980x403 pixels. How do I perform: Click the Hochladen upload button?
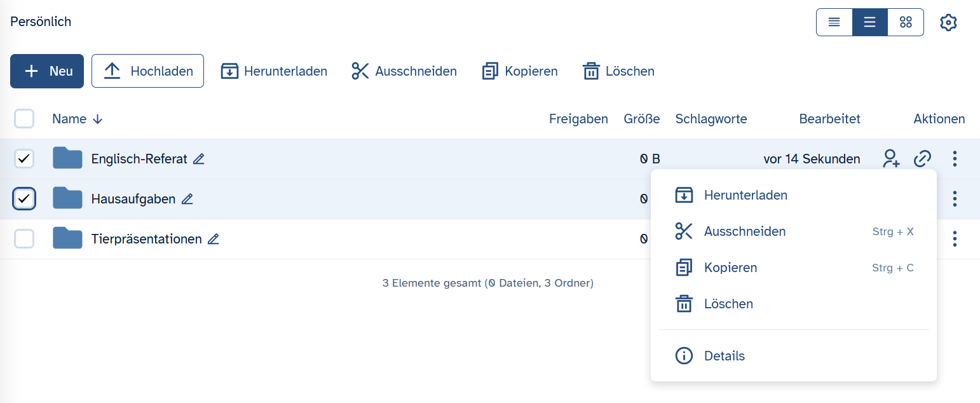coord(147,71)
